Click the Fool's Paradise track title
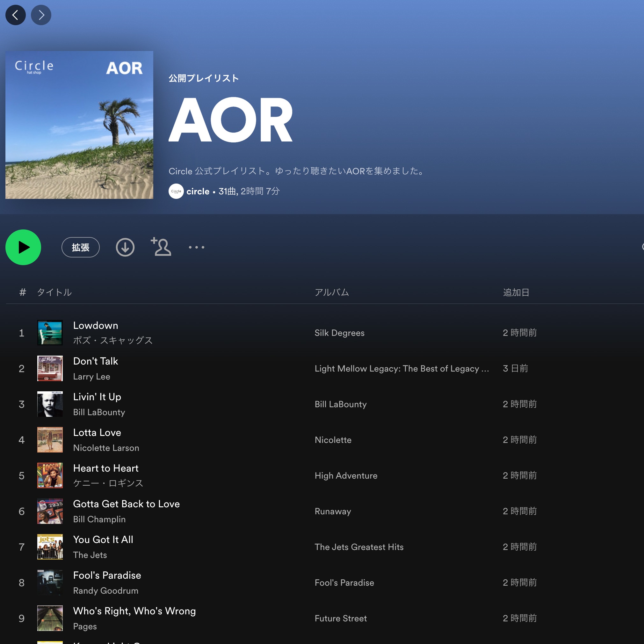The height and width of the screenshot is (644, 644). point(107,575)
